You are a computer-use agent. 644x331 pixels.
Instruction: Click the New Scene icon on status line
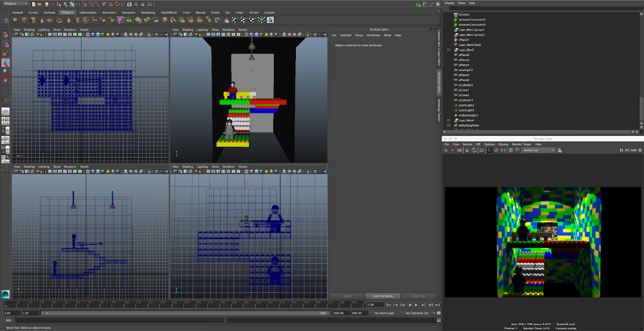[x=33, y=4]
